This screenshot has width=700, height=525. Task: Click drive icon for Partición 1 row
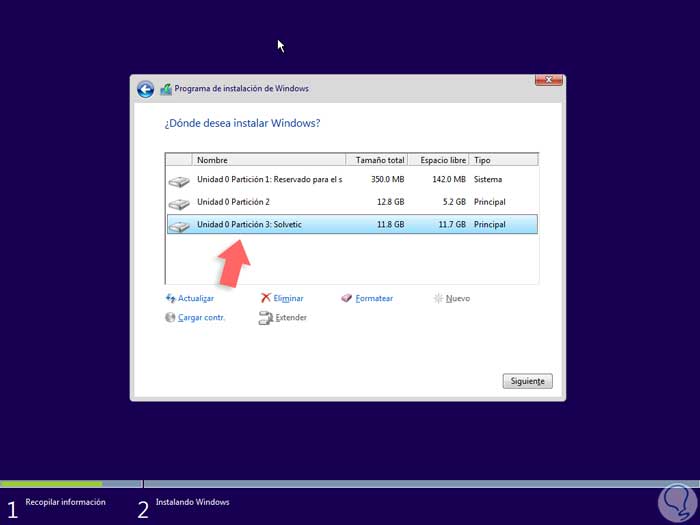click(179, 181)
